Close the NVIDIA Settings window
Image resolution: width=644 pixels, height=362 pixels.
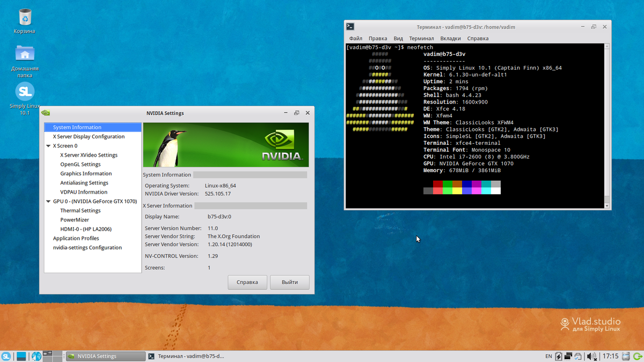pos(308,113)
